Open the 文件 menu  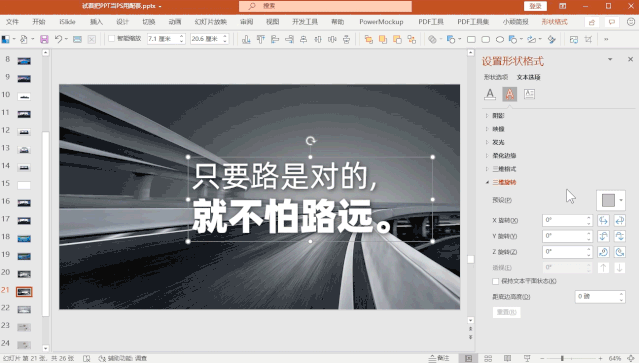12,22
